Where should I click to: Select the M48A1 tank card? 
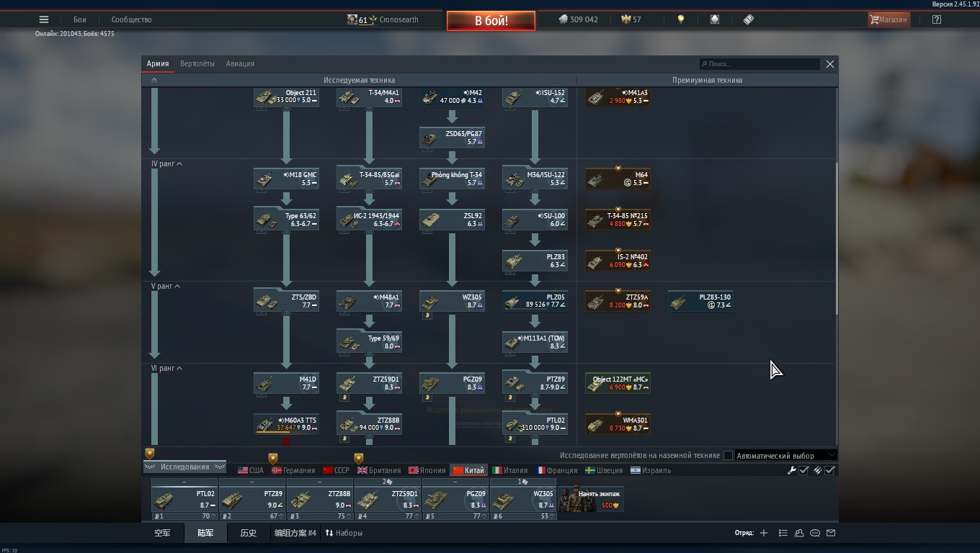(x=369, y=302)
